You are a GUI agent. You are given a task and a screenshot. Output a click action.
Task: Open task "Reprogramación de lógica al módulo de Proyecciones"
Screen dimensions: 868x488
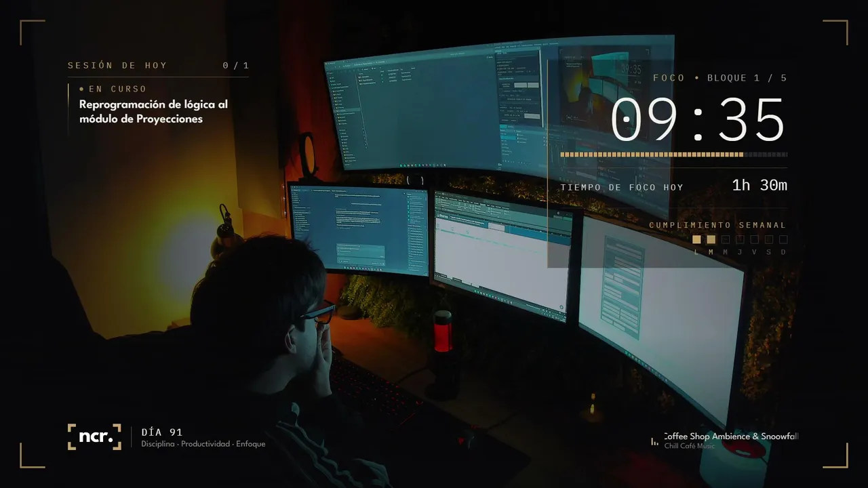pyautogui.click(x=154, y=112)
